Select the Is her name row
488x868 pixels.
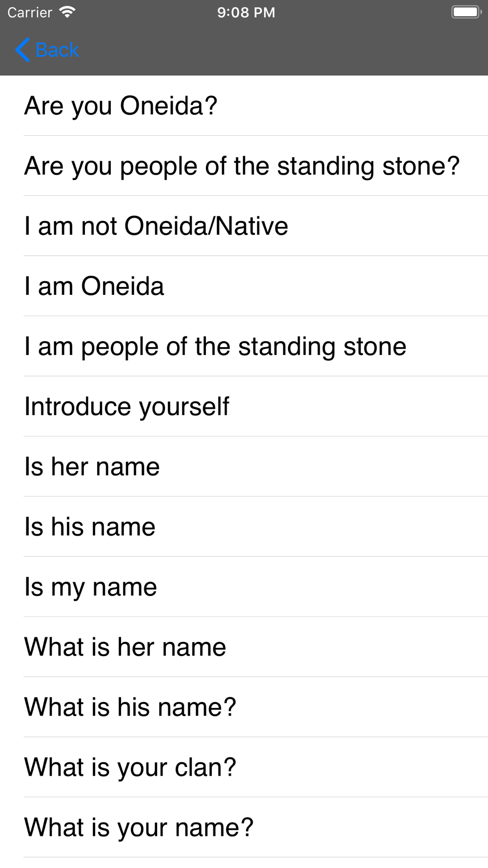click(244, 467)
